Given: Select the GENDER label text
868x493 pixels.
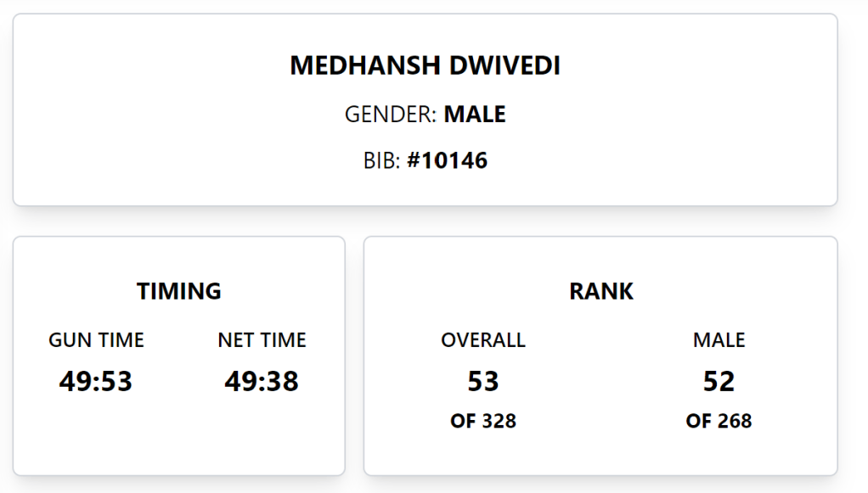Looking at the screenshot, I should tap(390, 115).
